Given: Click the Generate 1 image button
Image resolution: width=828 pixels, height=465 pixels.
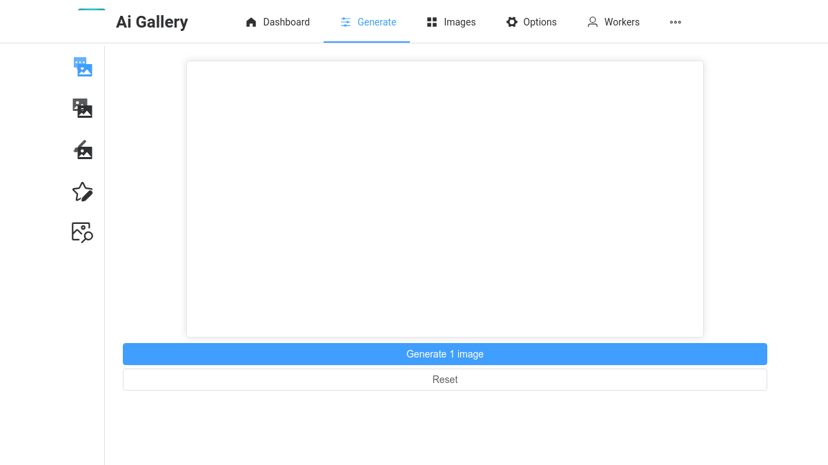Looking at the screenshot, I should click(x=445, y=354).
